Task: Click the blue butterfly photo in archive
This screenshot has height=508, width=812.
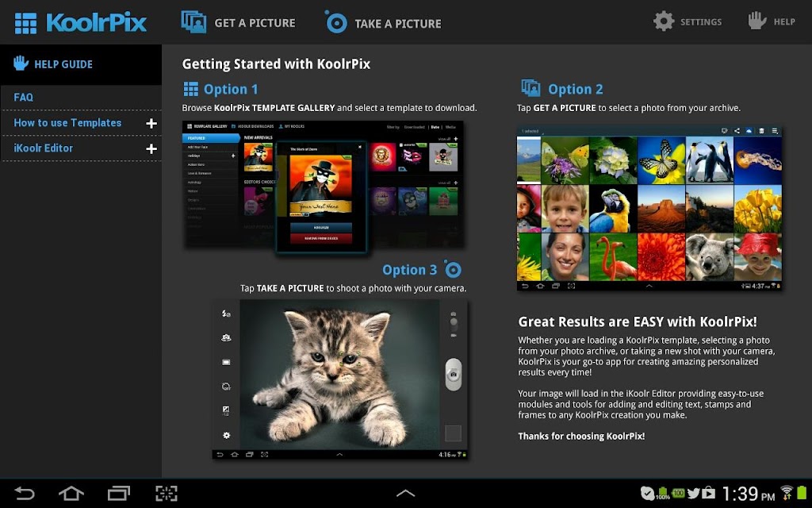Action: coord(661,160)
